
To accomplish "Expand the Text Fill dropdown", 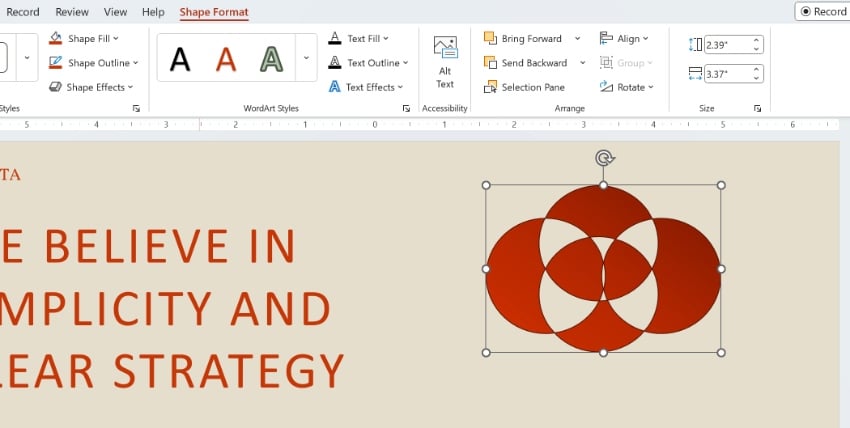I will pos(386,39).
